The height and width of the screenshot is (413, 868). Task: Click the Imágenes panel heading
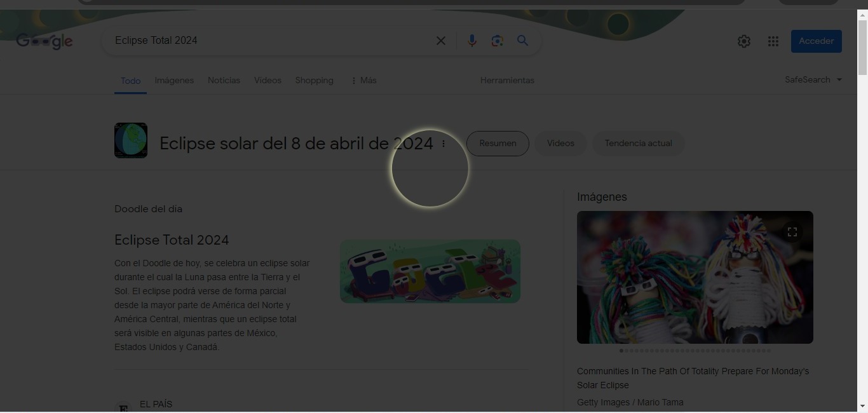pos(602,197)
